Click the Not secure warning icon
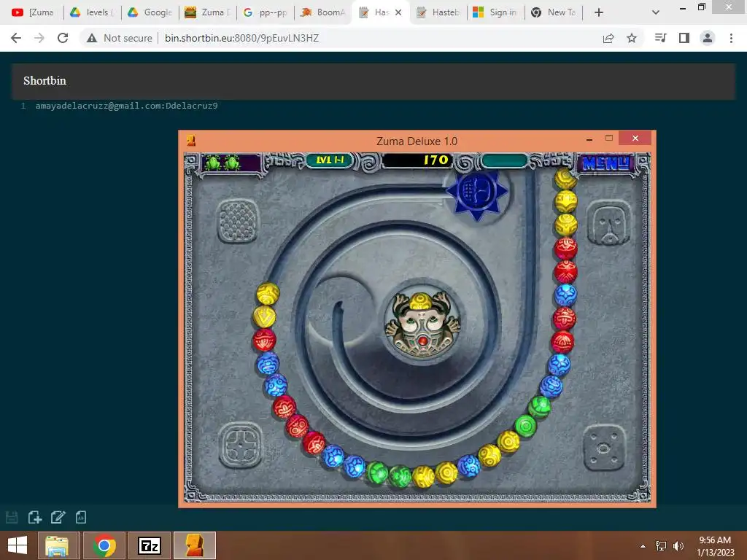 (x=92, y=38)
